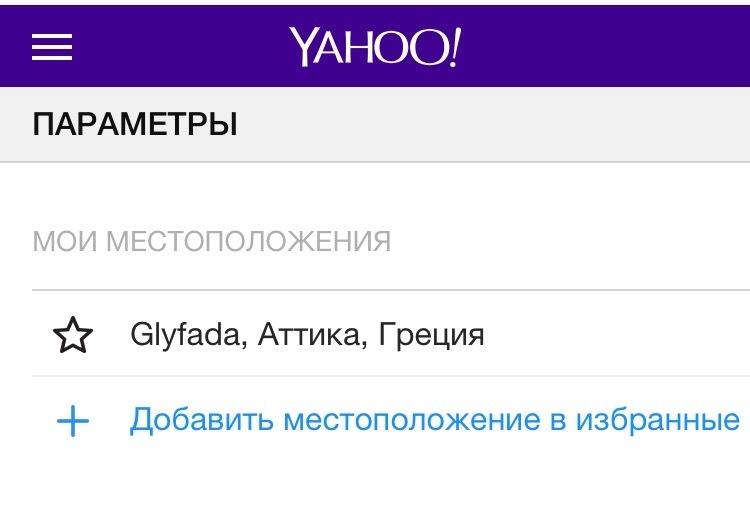Click the word Glyfada in the list
The height and width of the screenshot is (528, 750).
(x=188, y=335)
